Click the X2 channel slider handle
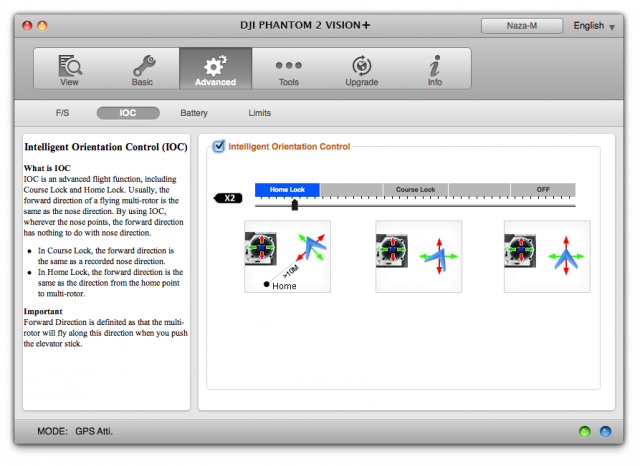 click(x=295, y=204)
